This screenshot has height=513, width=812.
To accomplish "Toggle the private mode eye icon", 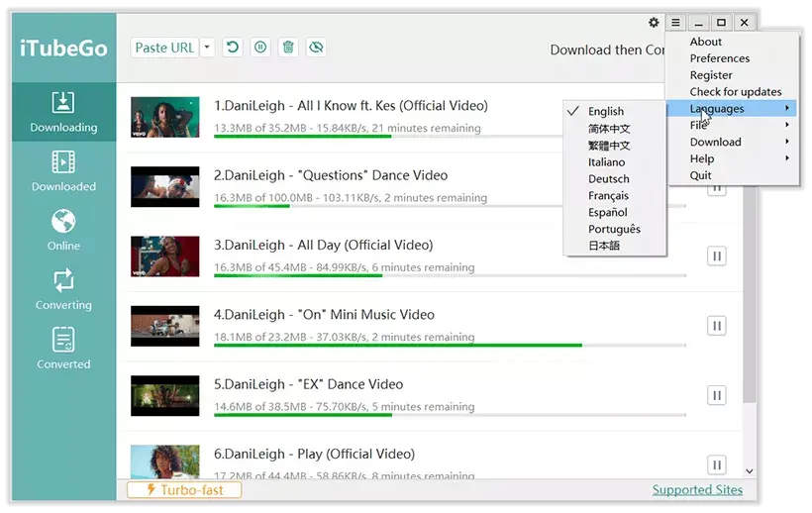I will [316, 48].
